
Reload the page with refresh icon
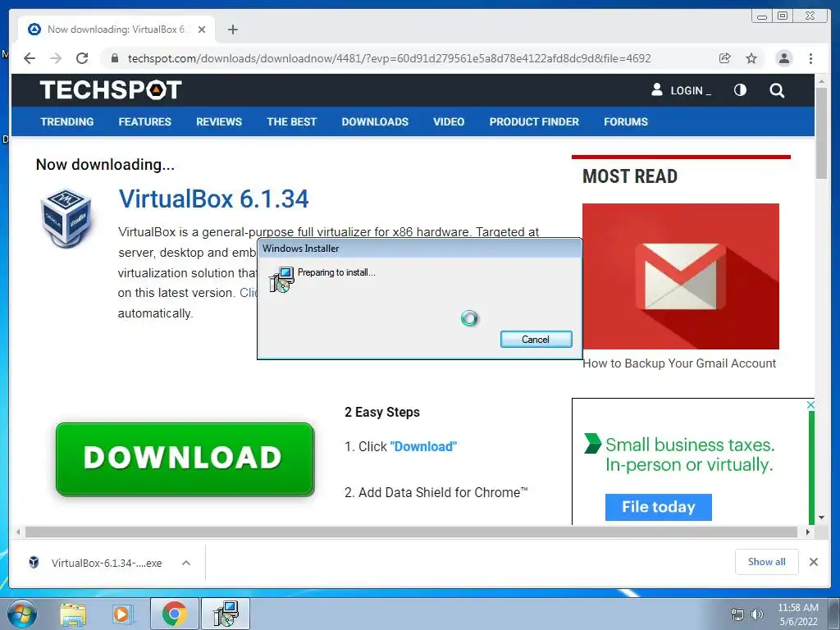(x=82, y=58)
